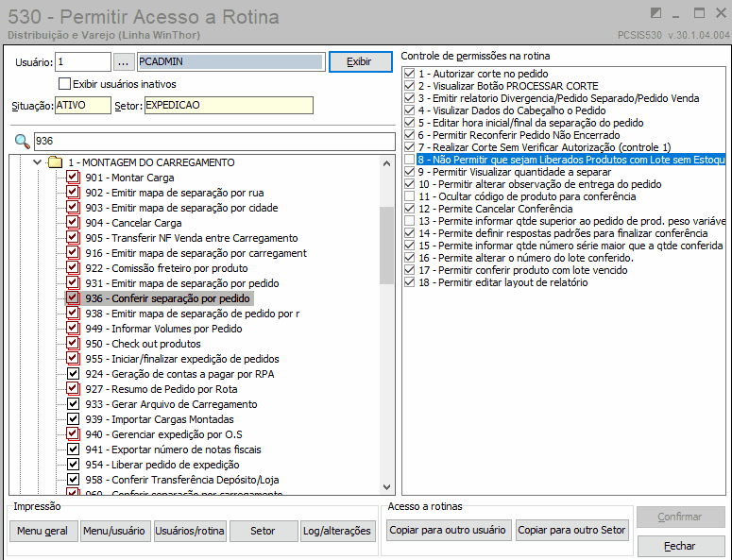Viewport: 732px width, 560px height.
Task: Click the routine search field containing 936
Action: tap(214, 141)
